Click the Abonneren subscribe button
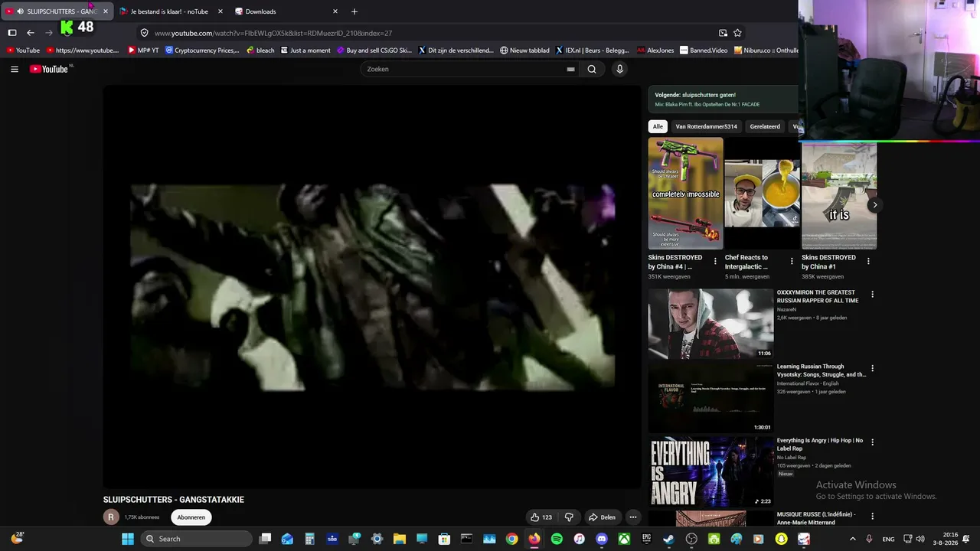This screenshot has height=551, width=980. [x=191, y=517]
